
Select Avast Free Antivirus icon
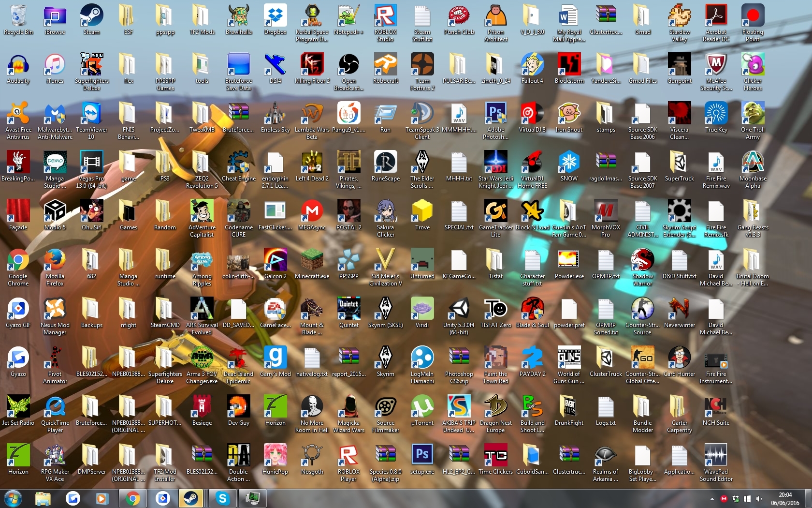click(18, 121)
